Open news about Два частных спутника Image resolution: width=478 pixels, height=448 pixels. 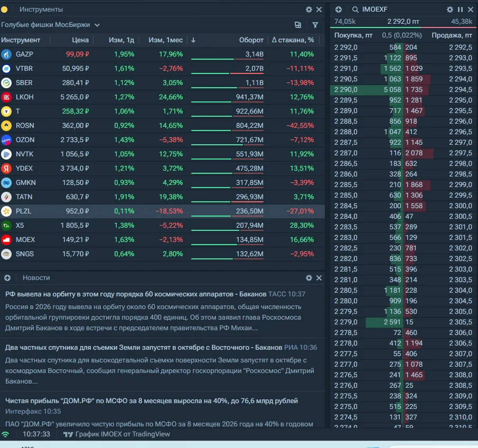tap(144, 348)
